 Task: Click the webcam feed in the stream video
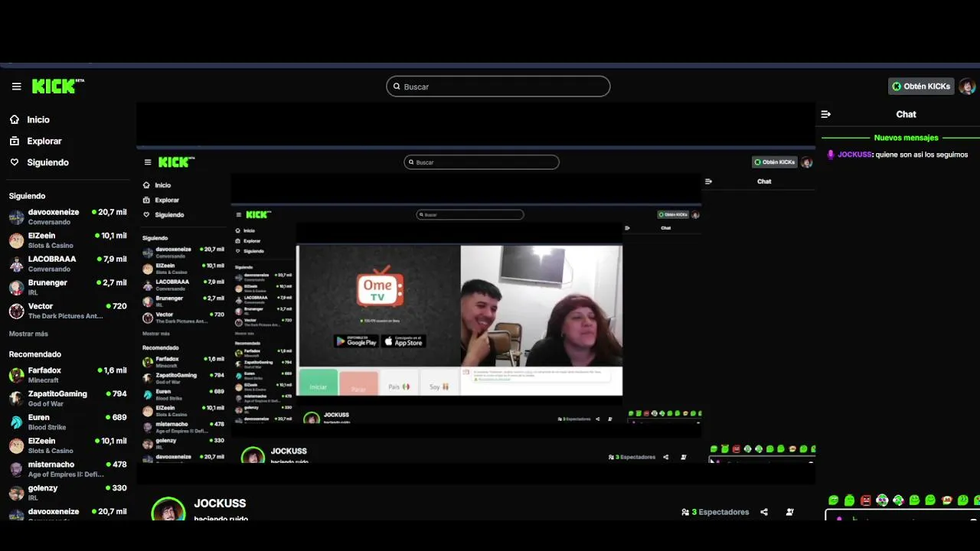[x=541, y=306]
